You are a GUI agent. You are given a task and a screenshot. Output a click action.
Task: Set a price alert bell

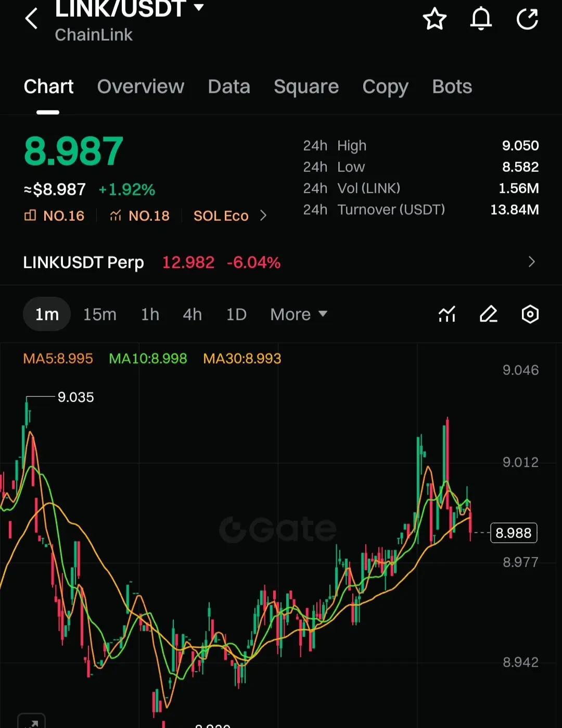(481, 19)
